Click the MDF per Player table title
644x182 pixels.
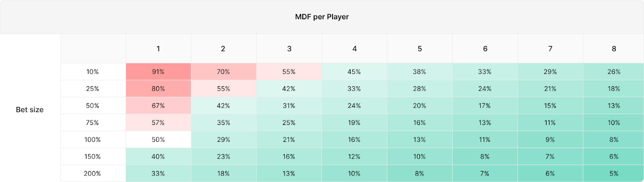(322, 17)
